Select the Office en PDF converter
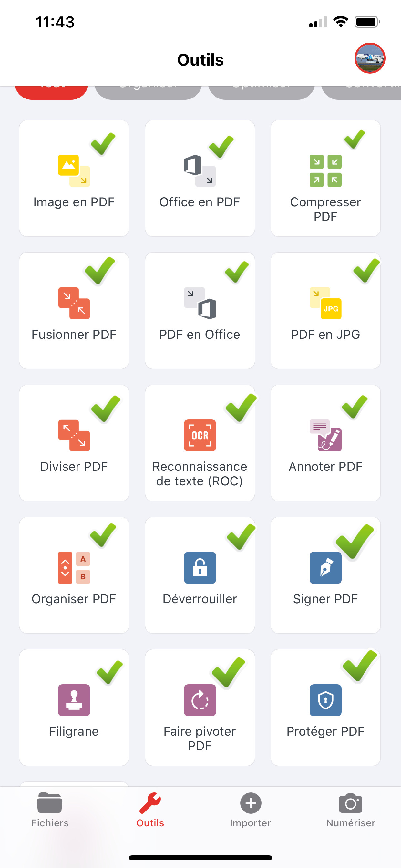The image size is (401, 868). pos(200,178)
